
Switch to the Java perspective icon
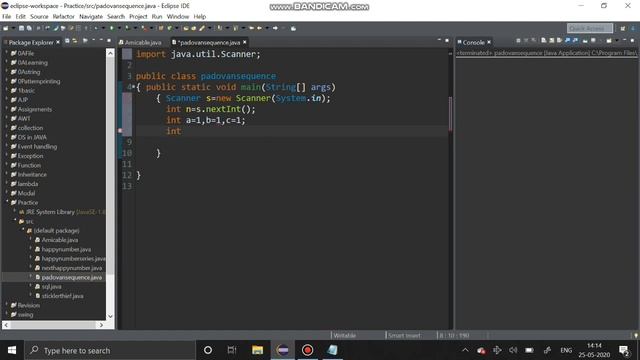[633, 28]
